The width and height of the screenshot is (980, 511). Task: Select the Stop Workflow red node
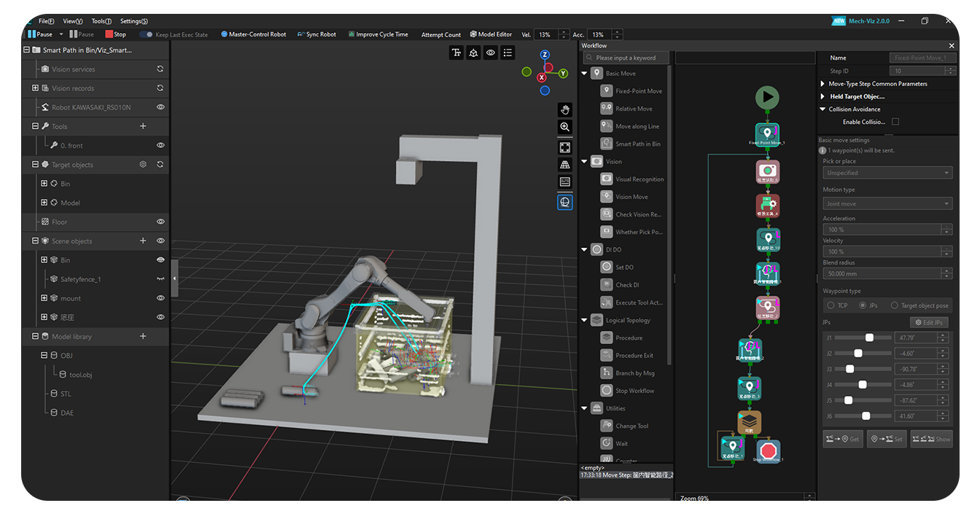click(x=767, y=449)
